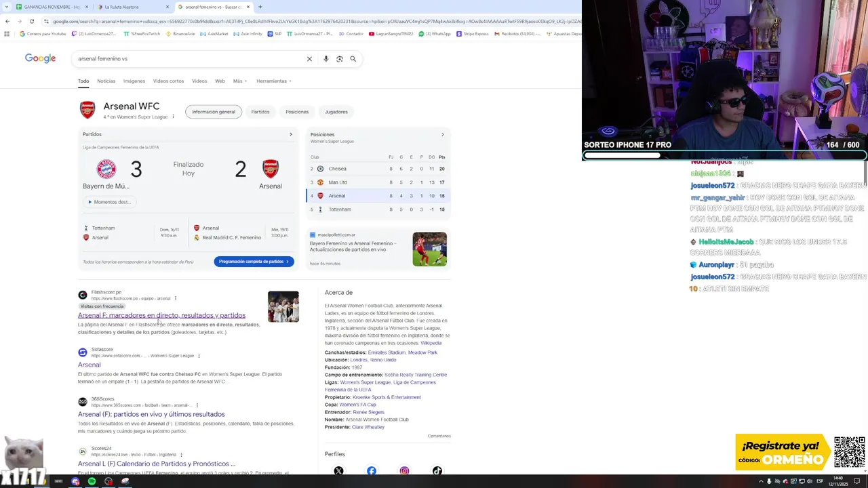The image size is (868, 488).
Task: Open the three-dot options for Flashscore result
Action: point(176,298)
